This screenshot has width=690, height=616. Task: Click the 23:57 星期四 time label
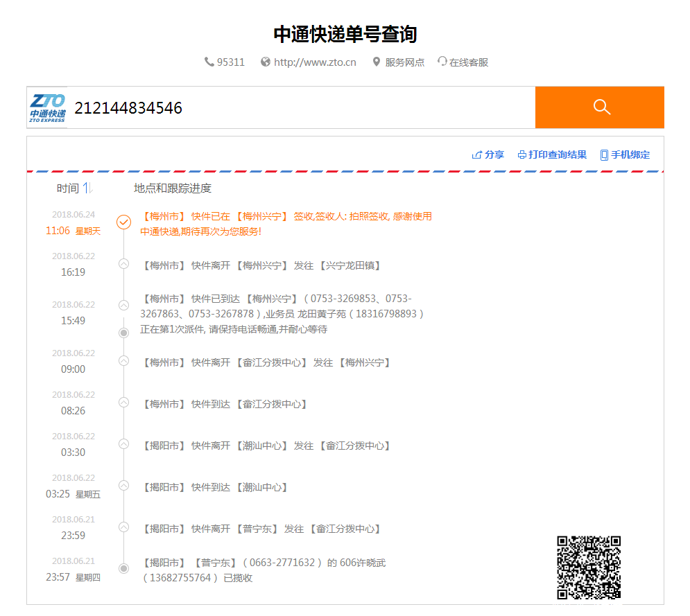(x=73, y=577)
